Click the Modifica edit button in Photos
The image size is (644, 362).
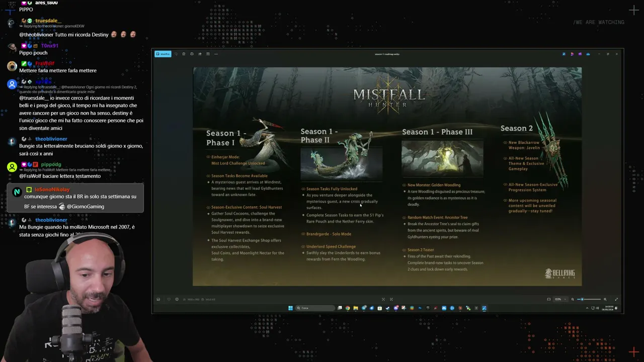163,54
